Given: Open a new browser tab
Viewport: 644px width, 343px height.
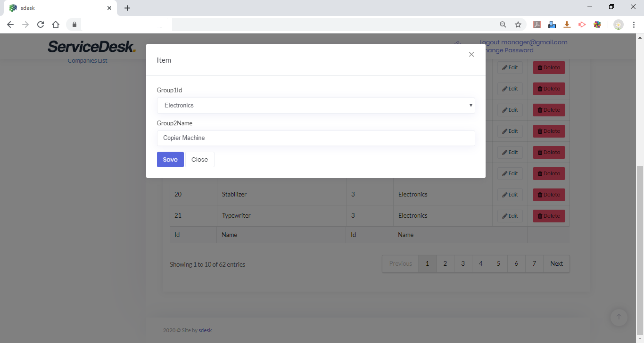Looking at the screenshot, I should 127,8.
